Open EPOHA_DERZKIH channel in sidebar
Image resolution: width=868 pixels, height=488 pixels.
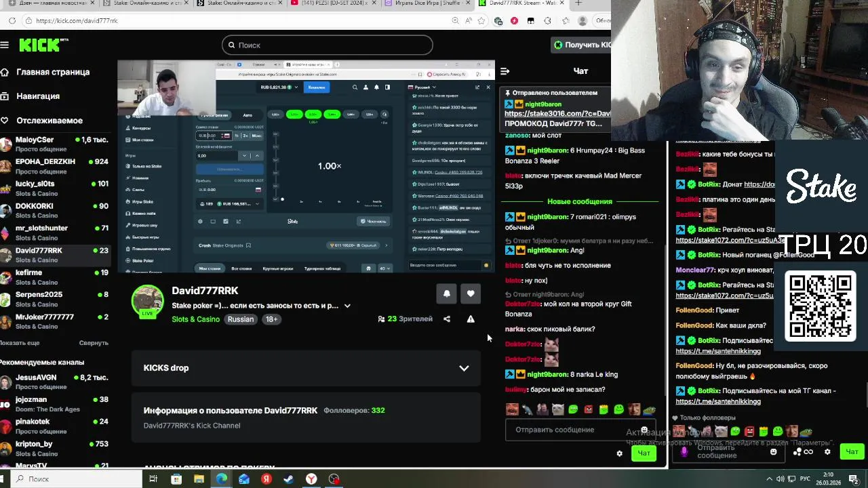54,166
